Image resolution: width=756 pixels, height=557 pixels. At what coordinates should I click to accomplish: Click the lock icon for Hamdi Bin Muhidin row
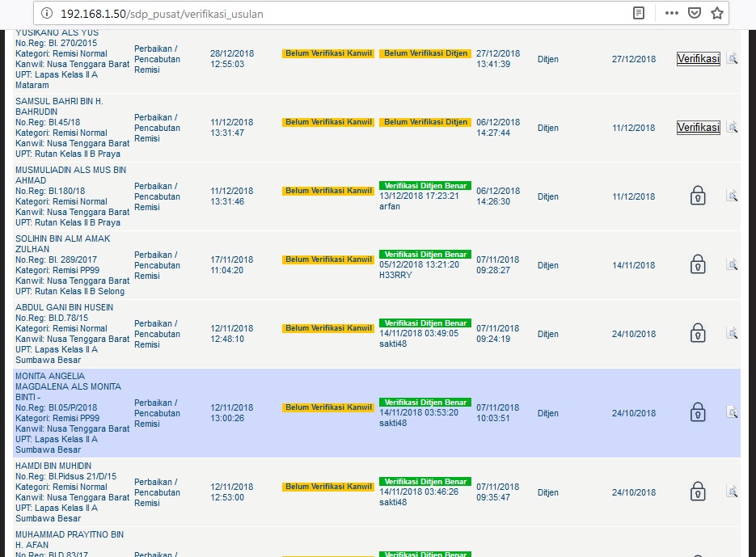coord(697,492)
